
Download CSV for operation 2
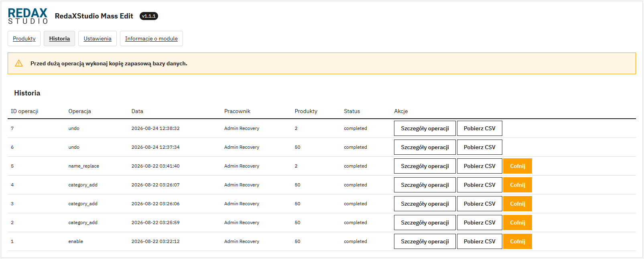pos(479,223)
